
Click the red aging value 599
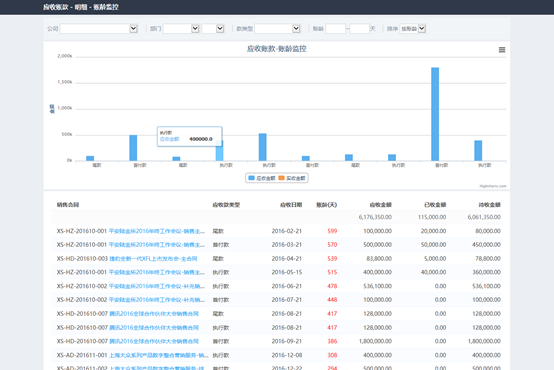point(332,231)
